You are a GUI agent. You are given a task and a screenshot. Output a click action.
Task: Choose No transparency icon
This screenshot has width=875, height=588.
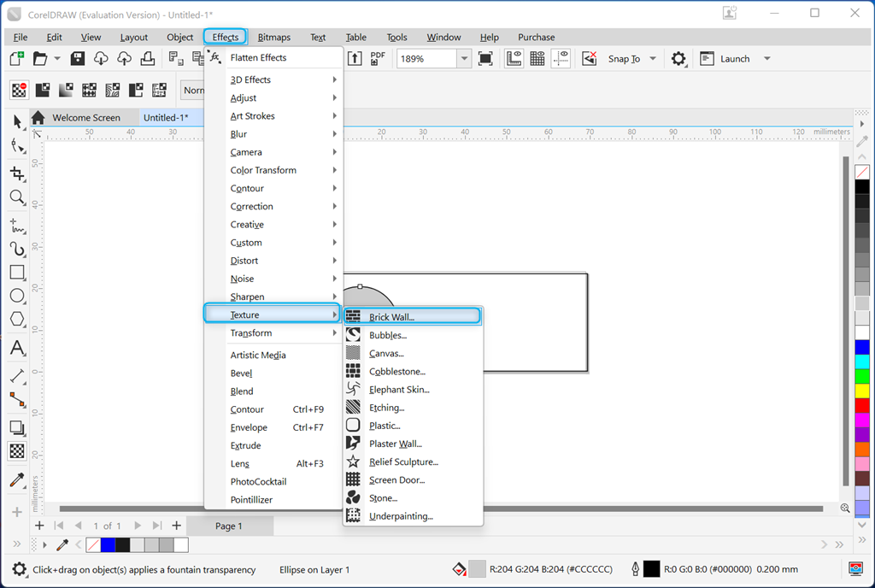coord(20,90)
